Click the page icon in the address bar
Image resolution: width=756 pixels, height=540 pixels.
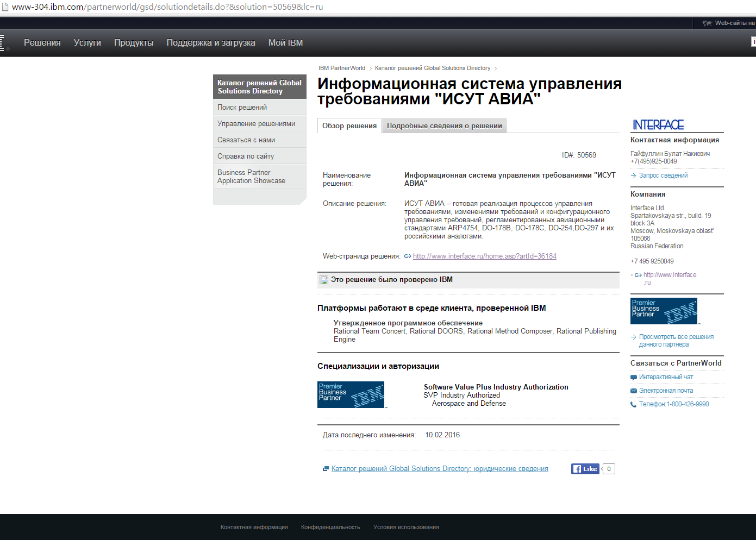[5, 7]
